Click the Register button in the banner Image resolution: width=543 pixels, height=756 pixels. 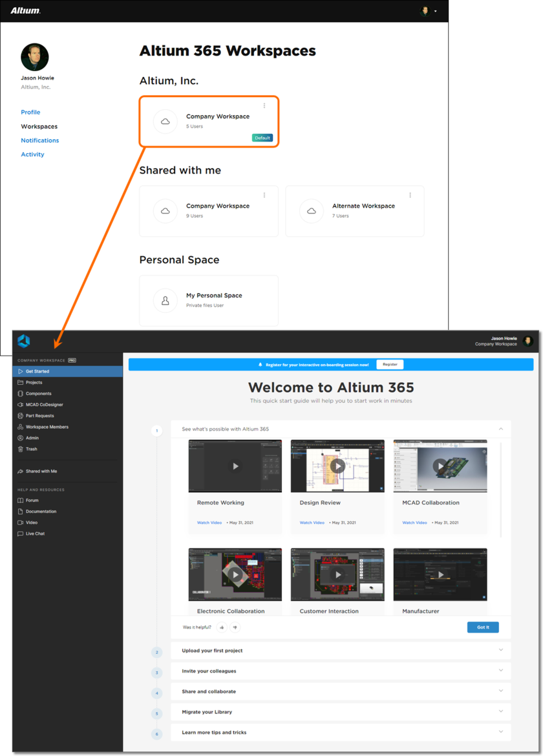click(x=390, y=364)
